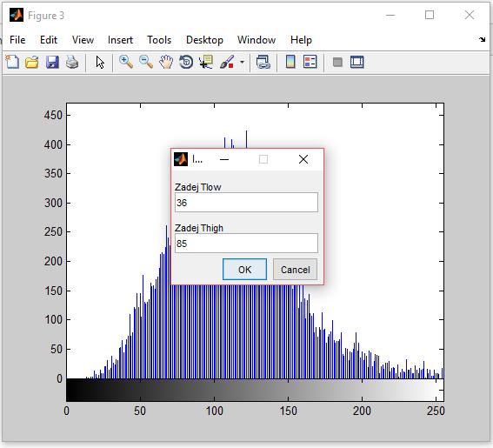Minimize the Figure 3 window
Screen dimensions: 493x448
390,15
